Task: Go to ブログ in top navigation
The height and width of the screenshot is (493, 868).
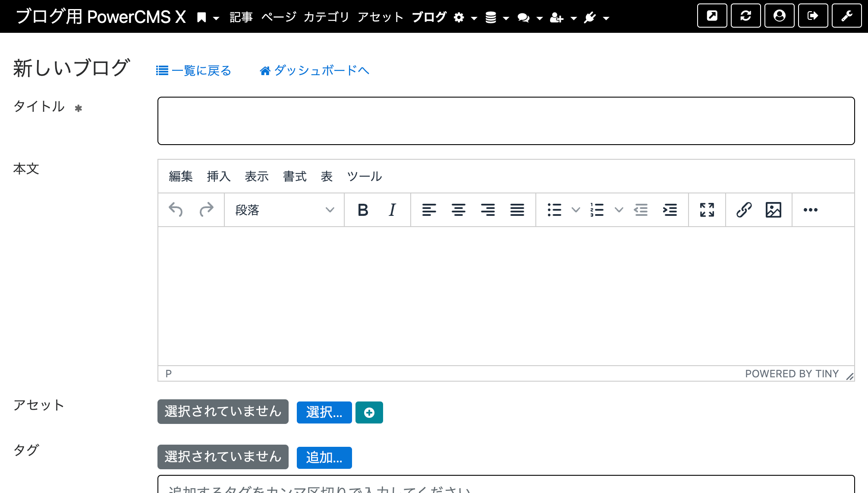Action: [429, 17]
